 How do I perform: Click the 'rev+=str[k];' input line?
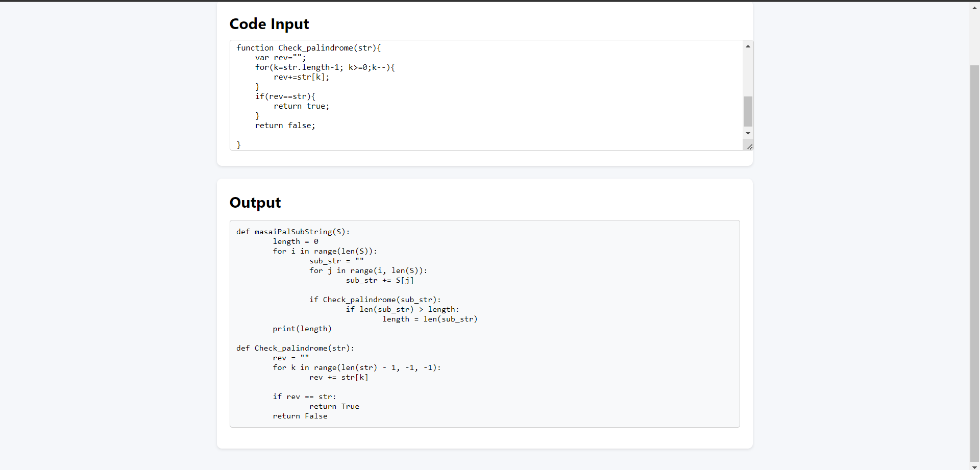click(302, 77)
